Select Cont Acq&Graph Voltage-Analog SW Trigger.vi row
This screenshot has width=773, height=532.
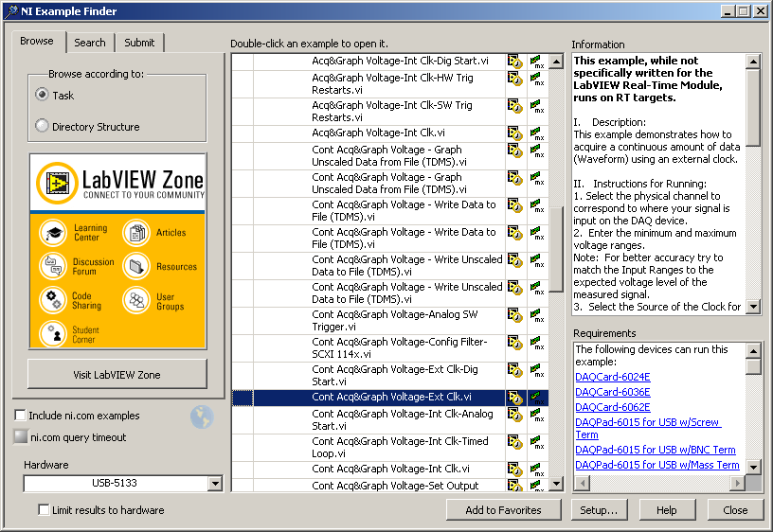[390, 321]
